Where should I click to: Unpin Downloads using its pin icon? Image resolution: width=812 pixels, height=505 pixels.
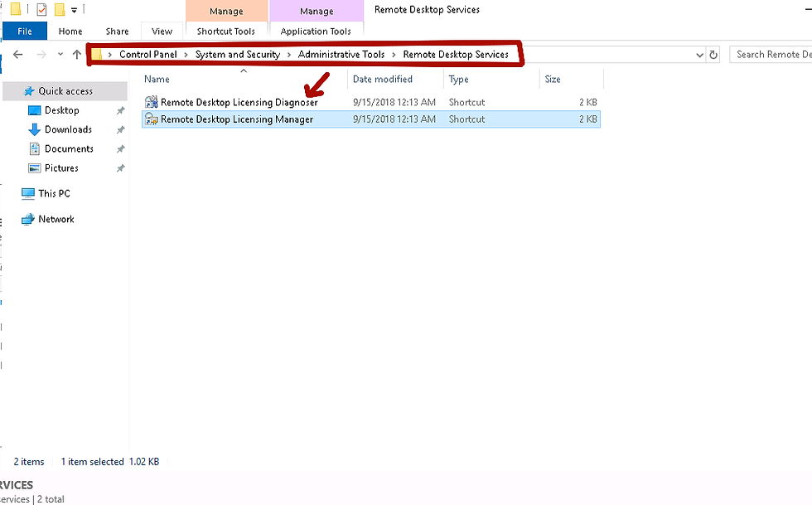pyautogui.click(x=120, y=129)
